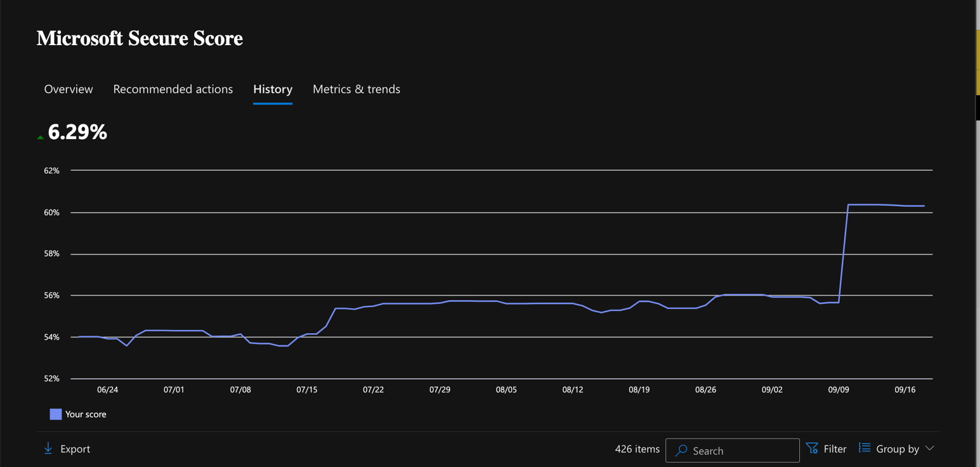Click the Filter text button
This screenshot has width=980, height=467.
835,449
